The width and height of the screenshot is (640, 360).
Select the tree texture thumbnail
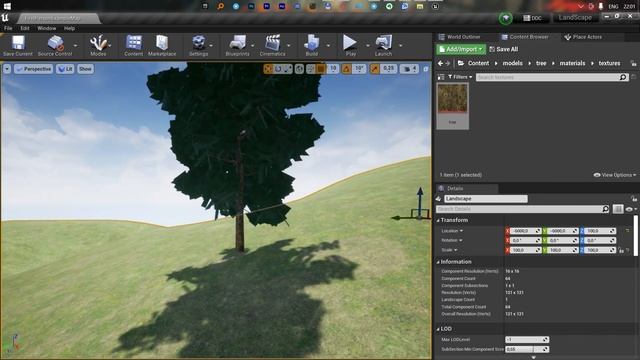pyautogui.click(x=453, y=106)
